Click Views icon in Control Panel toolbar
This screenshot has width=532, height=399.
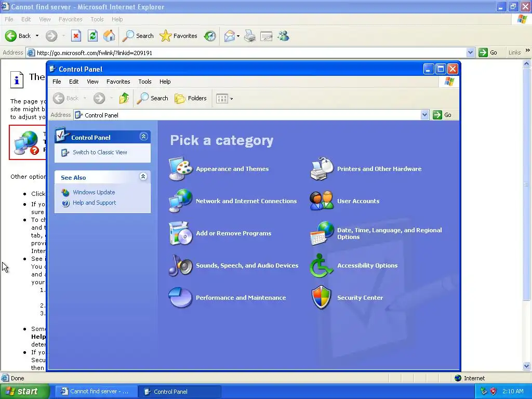click(x=222, y=99)
